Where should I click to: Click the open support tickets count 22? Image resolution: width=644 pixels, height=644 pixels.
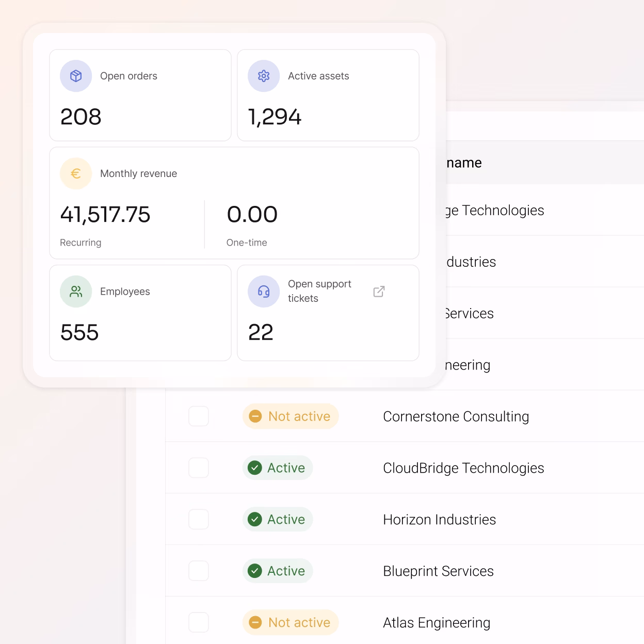pyautogui.click(x=261, y=332)
